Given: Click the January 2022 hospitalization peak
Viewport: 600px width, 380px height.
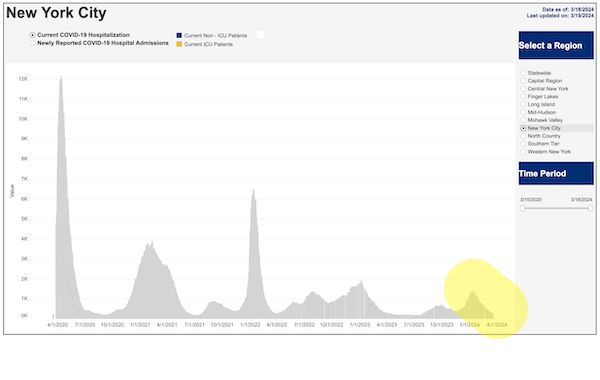Looking at the screenshot, I should pyautogui.click(x=253, y=190).
